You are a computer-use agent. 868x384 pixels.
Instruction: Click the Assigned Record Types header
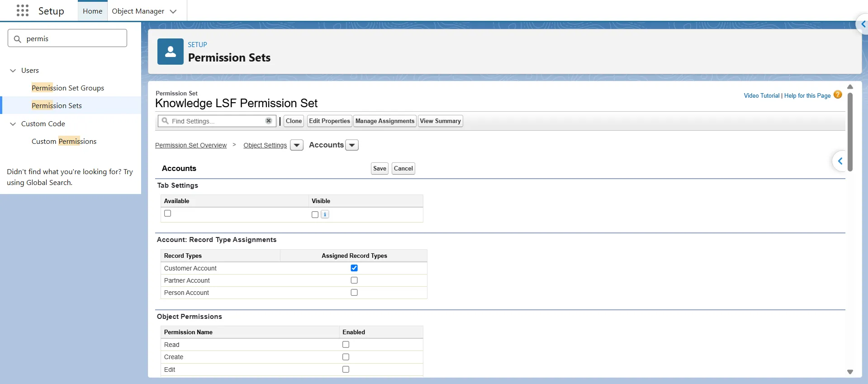(354, 256)
